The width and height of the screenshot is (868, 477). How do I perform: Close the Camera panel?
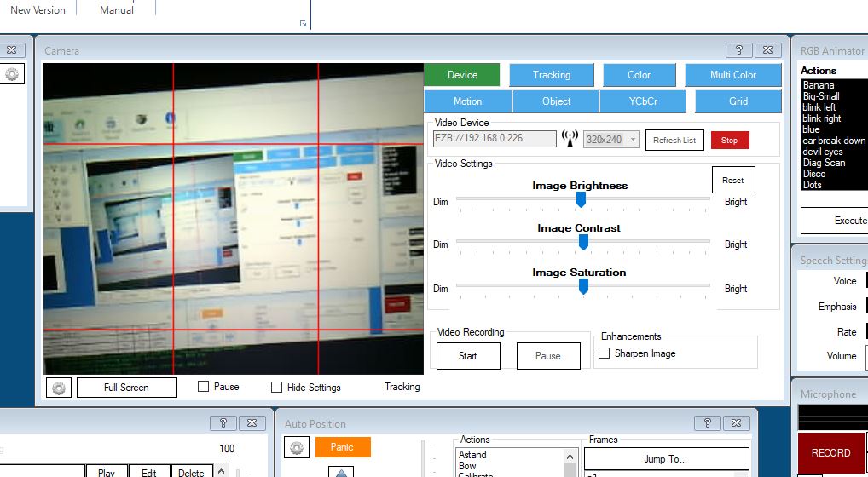tap(767, 49)
